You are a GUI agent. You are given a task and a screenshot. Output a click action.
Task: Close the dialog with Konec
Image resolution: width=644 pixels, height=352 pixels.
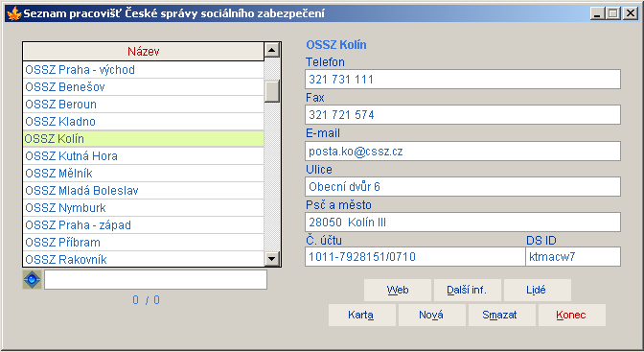(572, 315)
